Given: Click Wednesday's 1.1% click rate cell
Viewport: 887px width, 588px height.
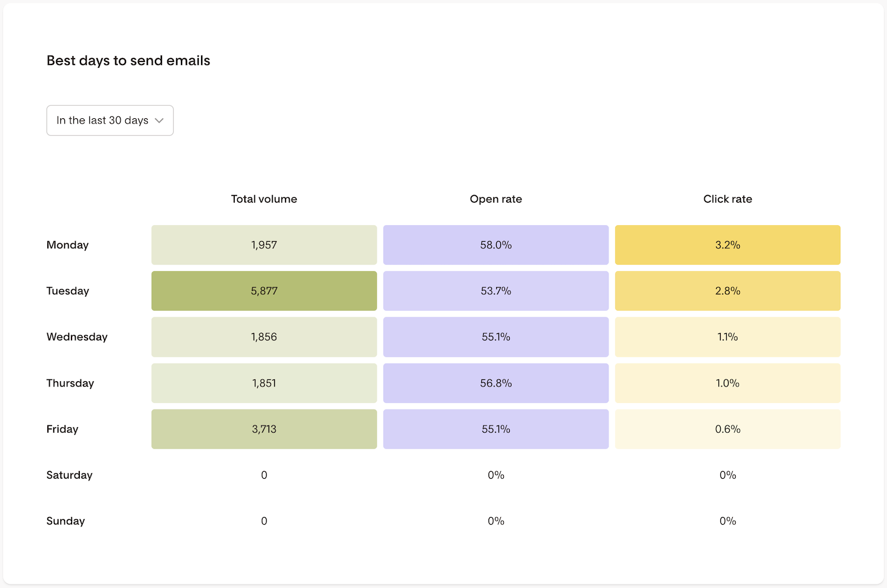Looking at the screenshot, I should click(x=727, y=337).
